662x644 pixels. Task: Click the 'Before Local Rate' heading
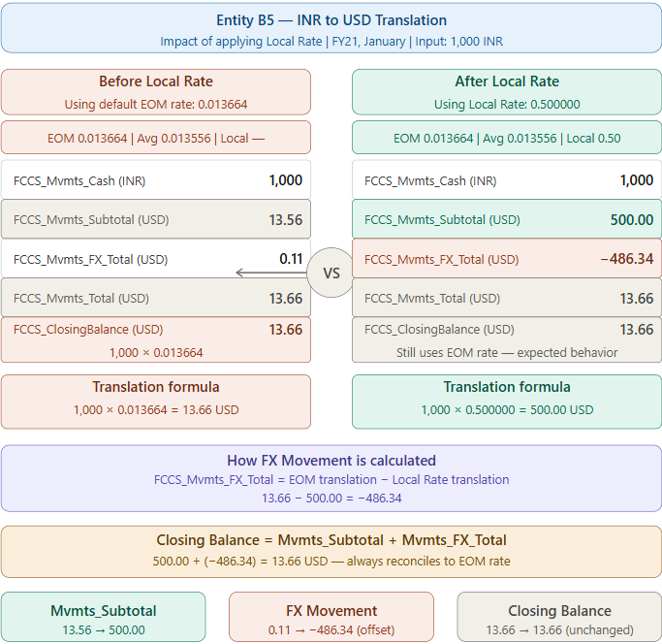tap(156, 81)
